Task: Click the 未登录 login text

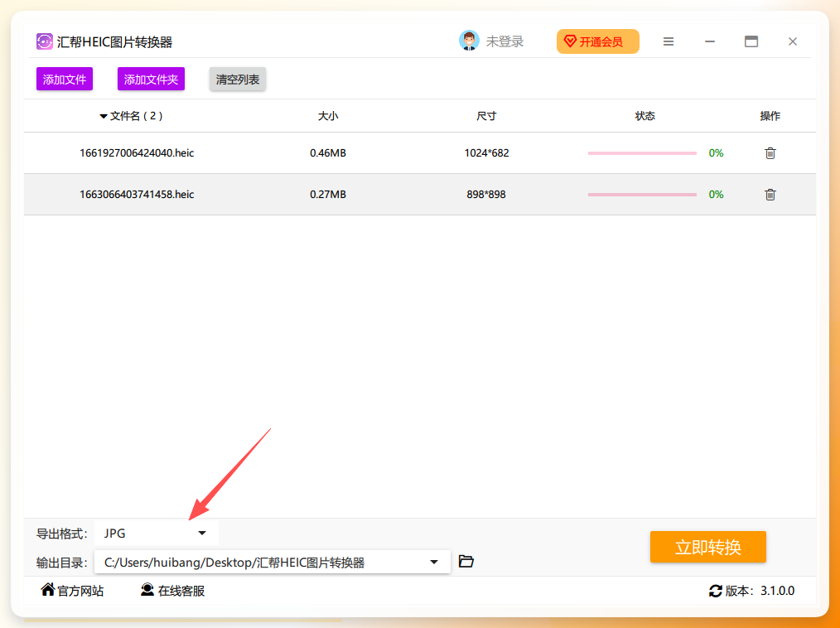Action: [x=504, y=41]
